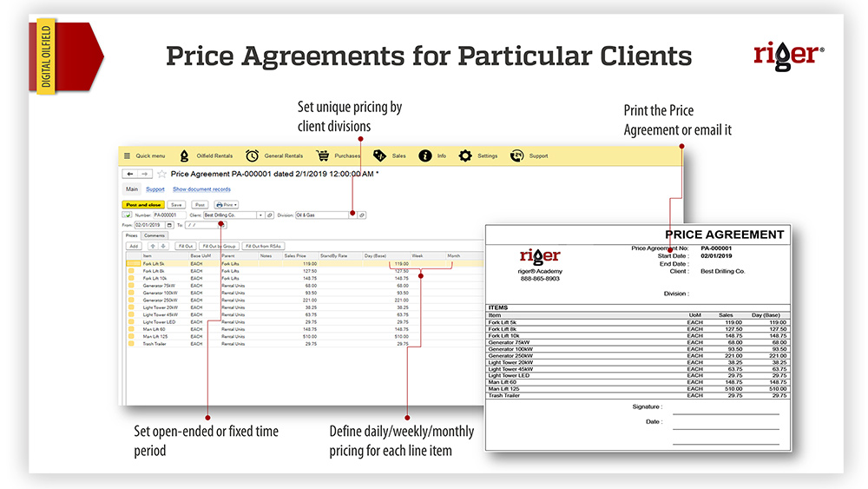Click the General Rentals clock icon
Screen dimensions: 868x489
pyautogui.click(x=252, y=155)
